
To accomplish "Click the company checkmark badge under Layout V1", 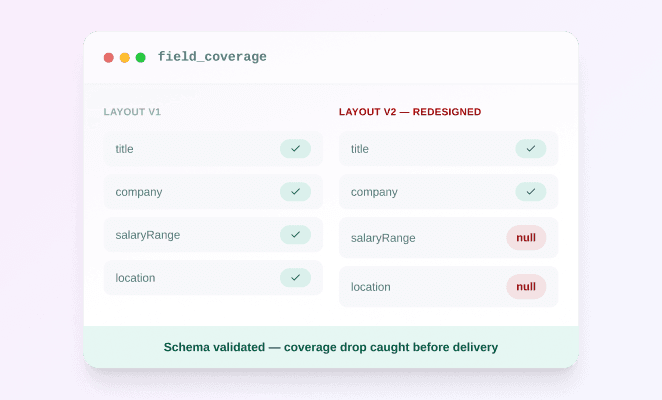I will tap(296, 192).
